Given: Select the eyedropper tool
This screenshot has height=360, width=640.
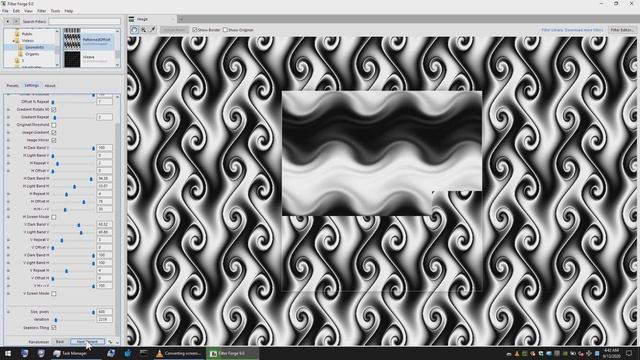Looking at the screenshot, I should click(x=153, y=29).
